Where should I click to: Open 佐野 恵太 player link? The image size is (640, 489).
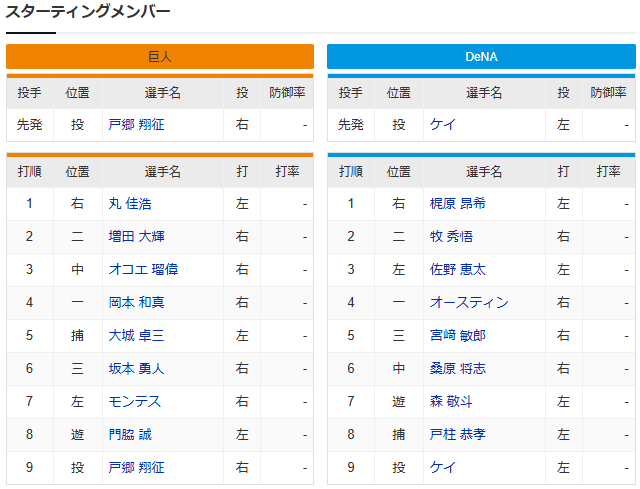click(458, 269)
